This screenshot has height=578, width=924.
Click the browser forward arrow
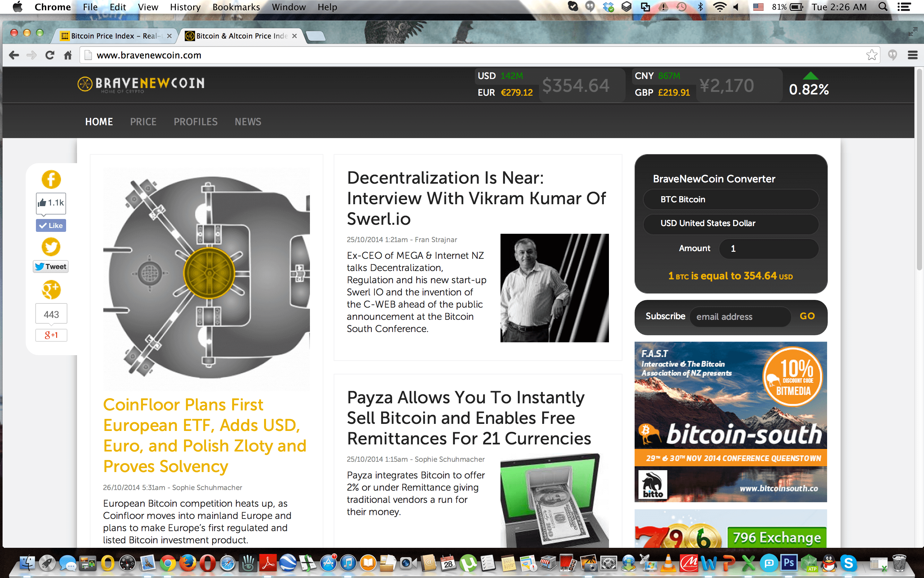tap(31, 55)
